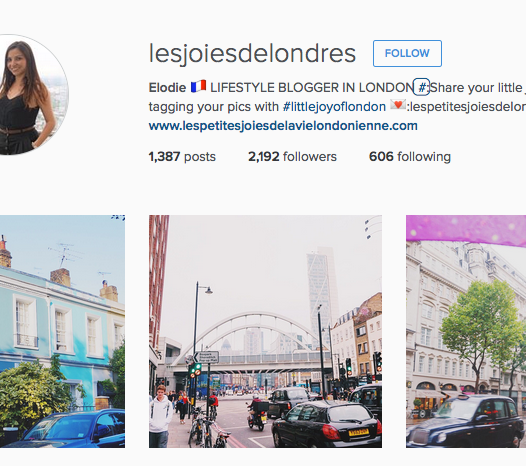Open the lespetitesjoiesdelavielondonienne.com website link
This screenshot has width=526, height=466.
pos(283,126)
